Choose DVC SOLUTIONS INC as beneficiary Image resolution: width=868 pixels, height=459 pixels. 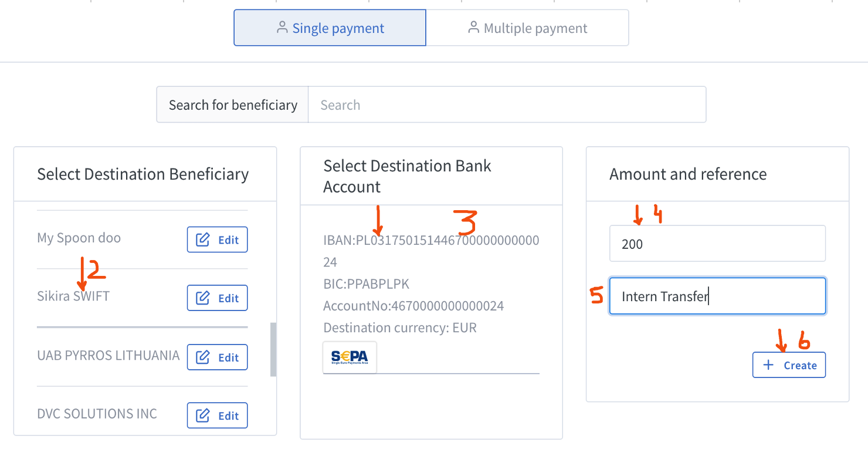point(97,414)
